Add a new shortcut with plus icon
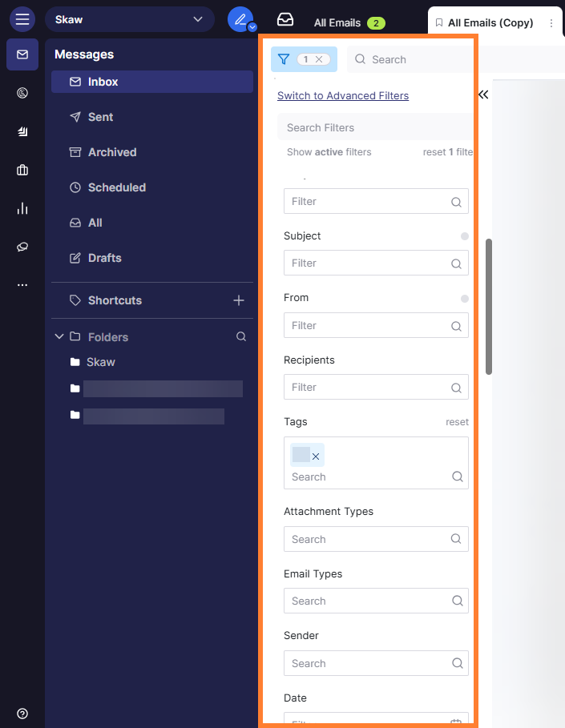The width and height of the screenshot is (565, 728). (x=238, y=300)
